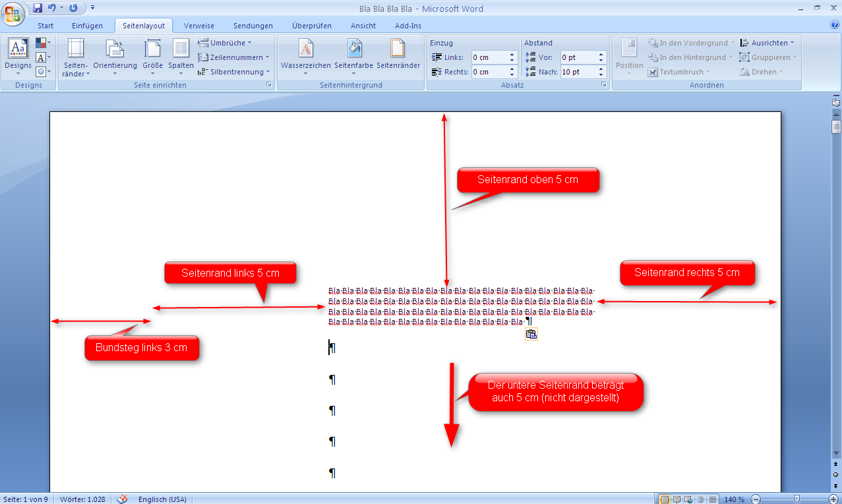The height and width of the screenshot is (504, 842).
Task: Activate the Vollbild-Lesemodus view icon
Action: [677, 499]
